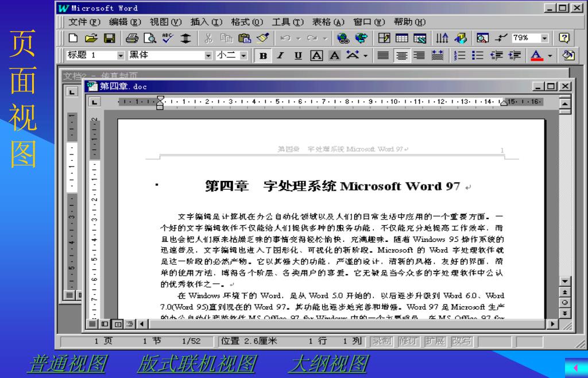Toggle Italic formatting
588x378 pixels.
(280, 56)
